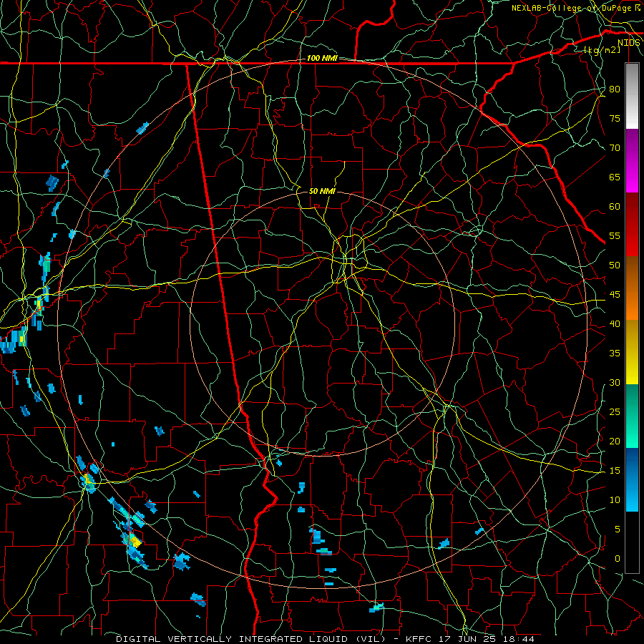644x644 pixels.
Task: Click the 40 value on the scale
Action: pos(615,324)
